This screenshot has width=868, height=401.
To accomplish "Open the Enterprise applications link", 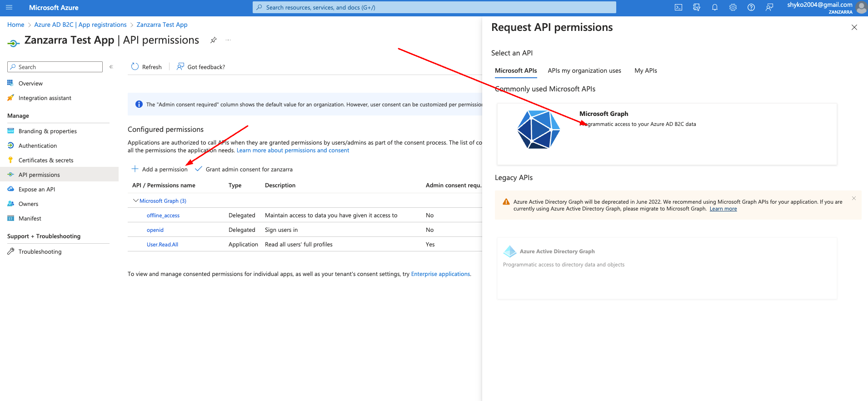I will click(440, 274).
